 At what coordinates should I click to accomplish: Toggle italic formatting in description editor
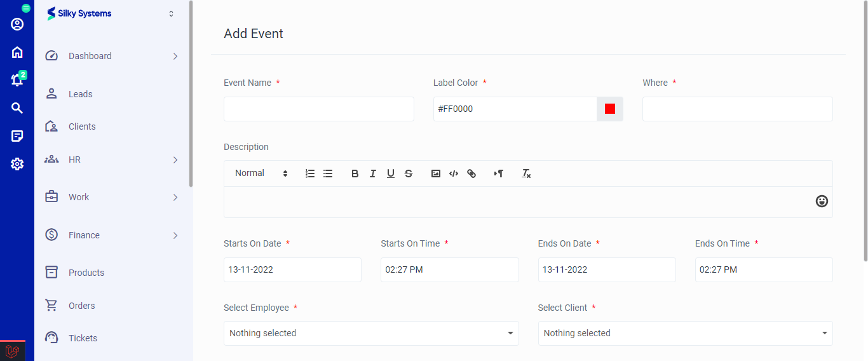click(x=373, y=174)
